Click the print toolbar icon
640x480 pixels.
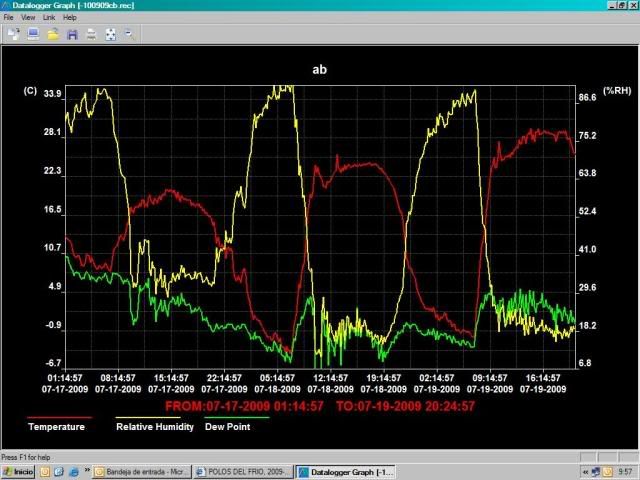91,34
